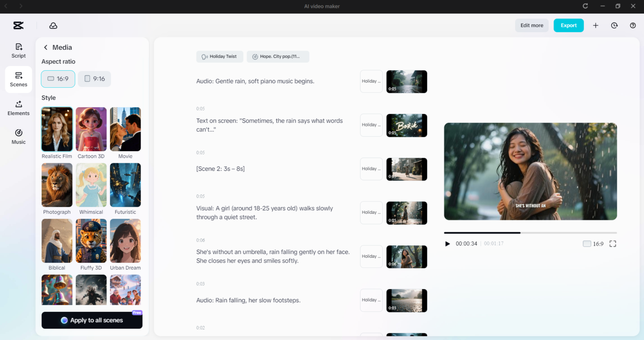Toggle the 16:9 checkbox in the preview player
Image resolution: width=644 pixels, height=340 pixels.
tap(587, 244)
